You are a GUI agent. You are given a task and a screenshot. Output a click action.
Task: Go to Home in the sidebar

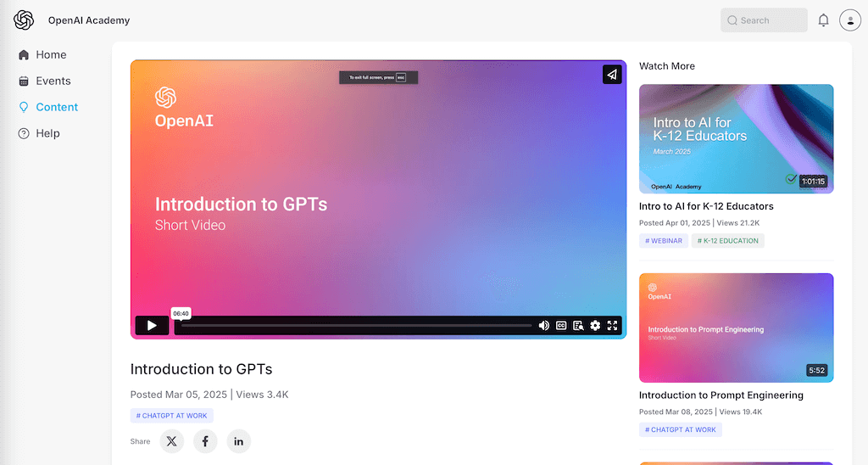pyautogui.click(x=51, y=54)
